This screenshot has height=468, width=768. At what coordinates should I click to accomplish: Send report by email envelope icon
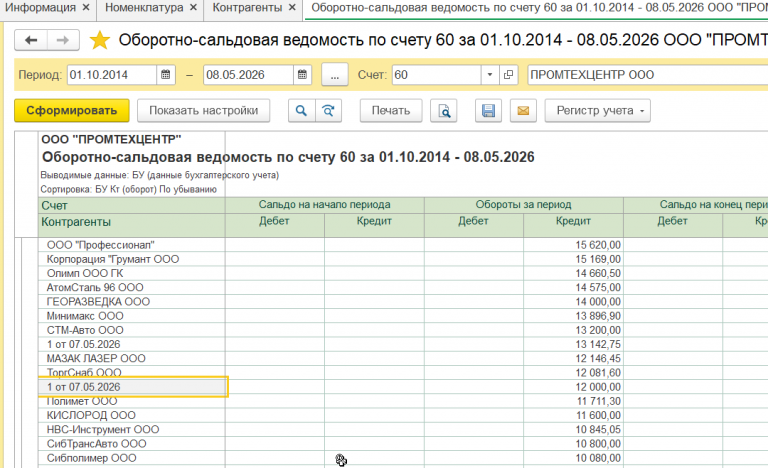tap(523, 111)
